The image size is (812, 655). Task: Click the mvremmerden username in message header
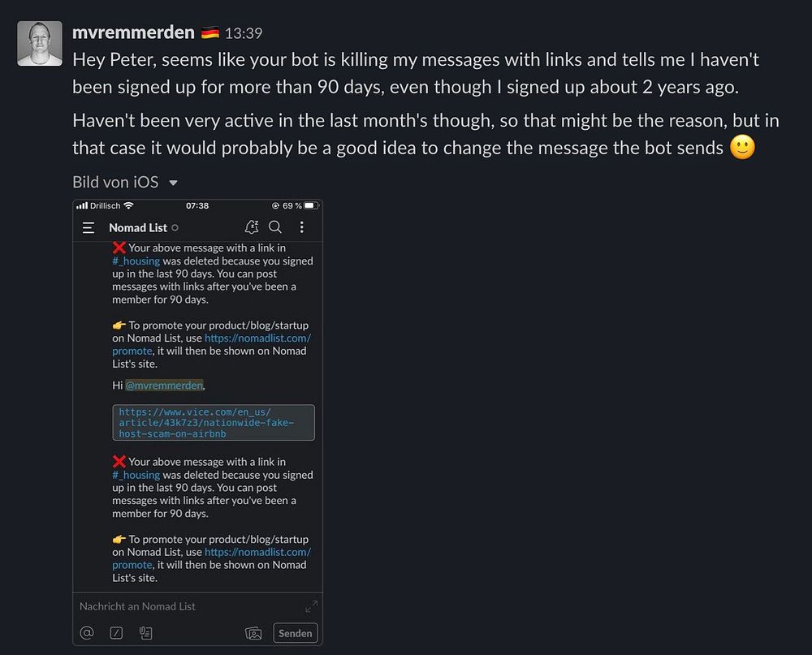tap(133, 33)
